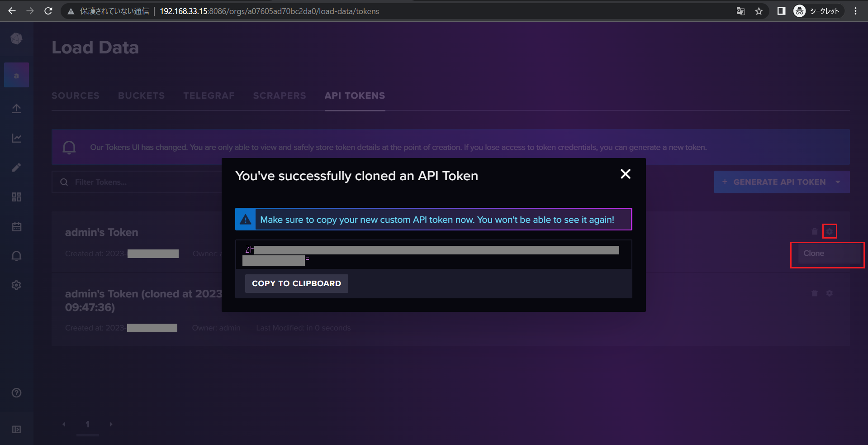Open the Load Data upload icon in sidebar
868x445 pixels.
pyautogui.click(x=17, y=109)
